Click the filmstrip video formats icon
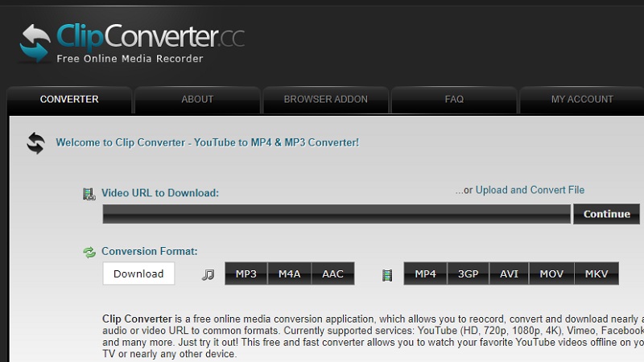 387,275
